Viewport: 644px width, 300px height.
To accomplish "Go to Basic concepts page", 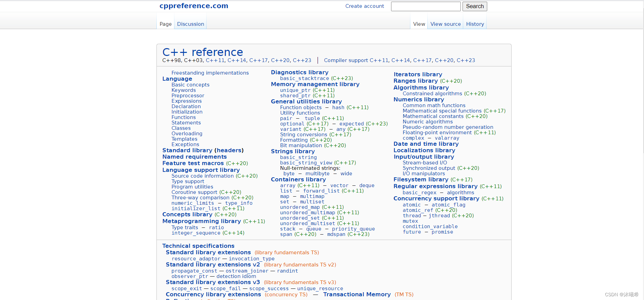I will tap(190, 85).
